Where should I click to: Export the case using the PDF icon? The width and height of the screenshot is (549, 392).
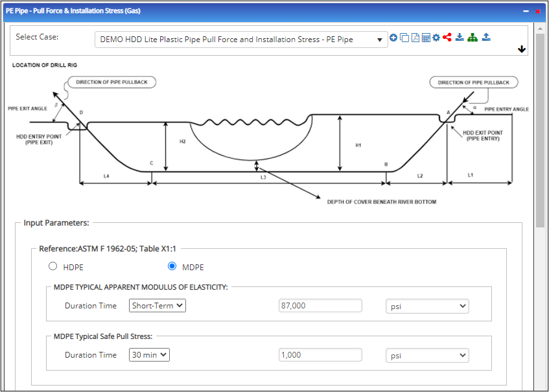[415, 38]
